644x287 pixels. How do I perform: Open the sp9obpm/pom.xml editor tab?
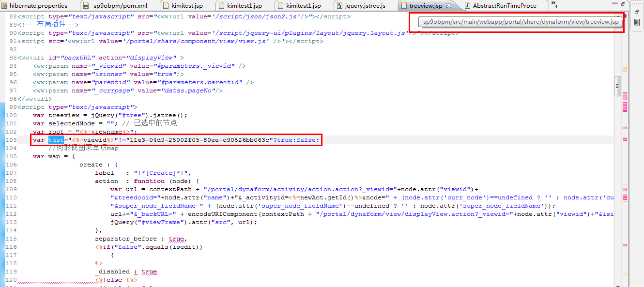click(x=120, y=6)
